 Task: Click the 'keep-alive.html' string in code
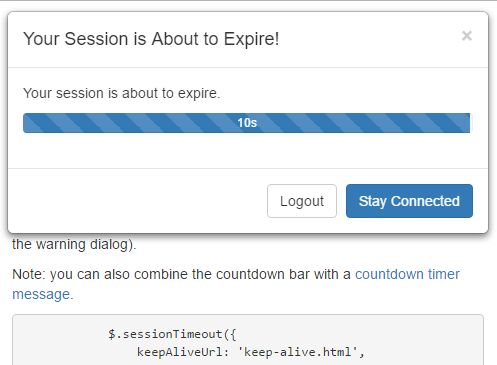(x=298, y=352)
